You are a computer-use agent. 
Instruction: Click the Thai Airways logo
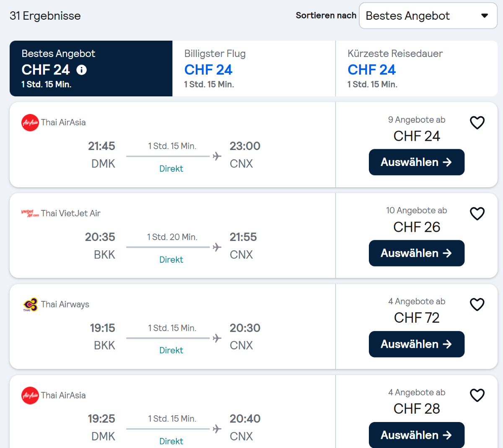[30, 305]
